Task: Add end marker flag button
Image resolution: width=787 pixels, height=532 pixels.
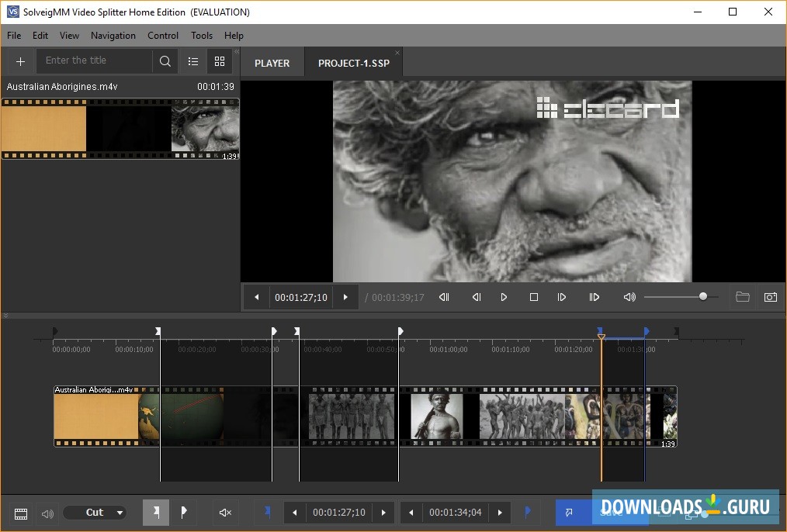Action: (x=183, y=513)
